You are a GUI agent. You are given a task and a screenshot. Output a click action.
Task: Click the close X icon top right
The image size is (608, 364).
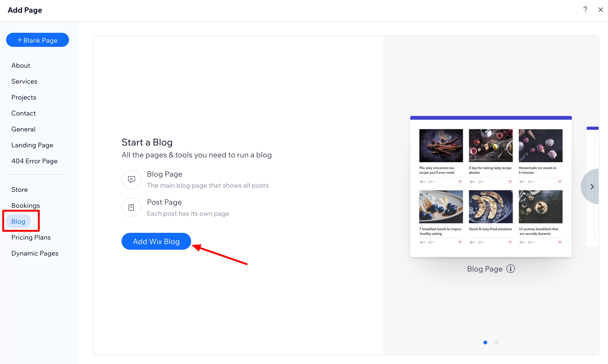(x=601, y=10)
